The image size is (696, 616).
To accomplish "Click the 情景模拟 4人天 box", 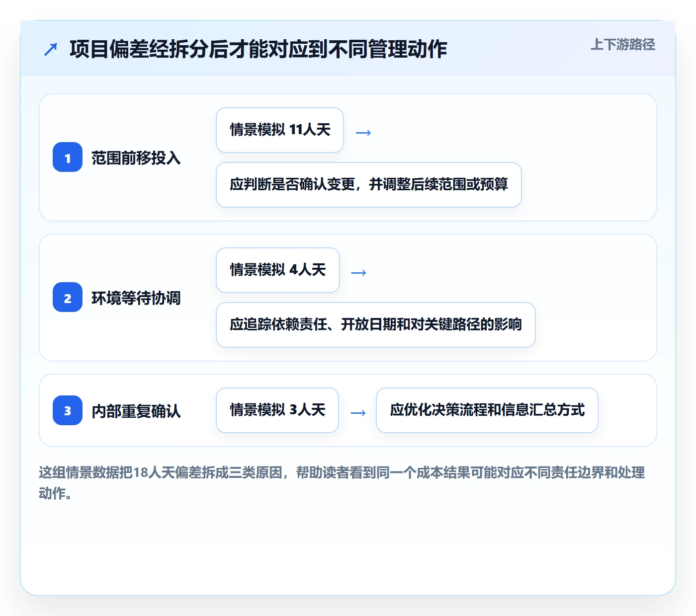I will [x=278, y=270].
